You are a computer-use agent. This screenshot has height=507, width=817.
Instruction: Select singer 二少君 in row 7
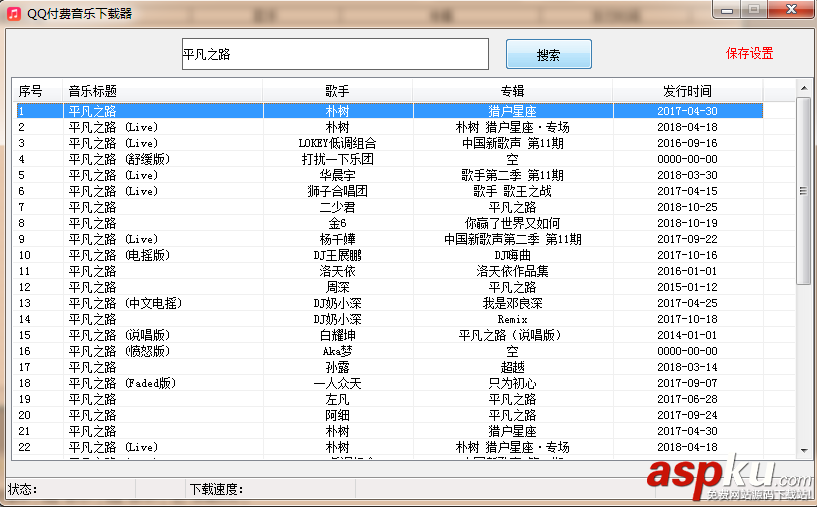338,207
